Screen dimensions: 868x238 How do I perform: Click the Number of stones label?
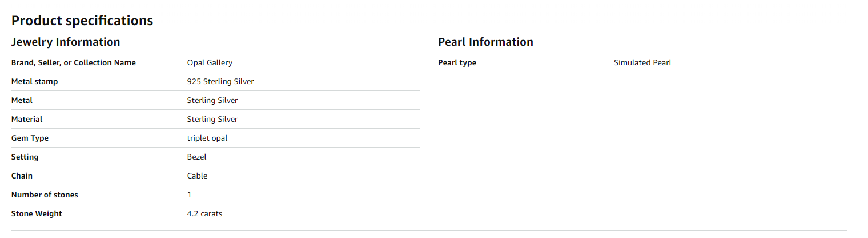click(x=45, y=195)
